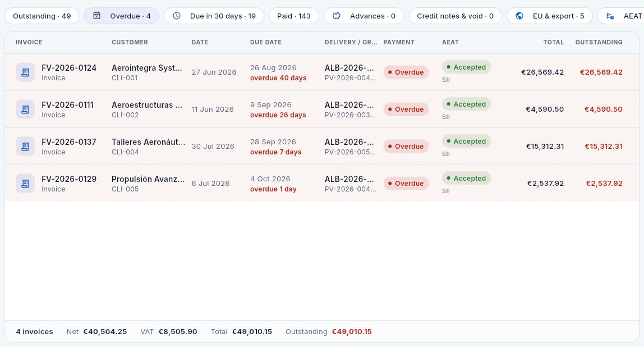The height and width of the screenshot is (347, 644).
Task: Click customer Aeroestructuras ...
Action: coord(147,105)
